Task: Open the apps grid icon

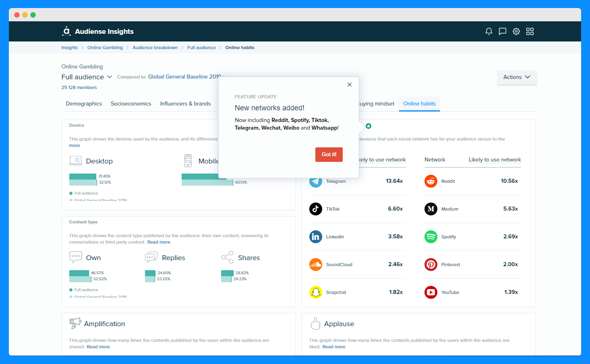Action: (x=530, y=31)
